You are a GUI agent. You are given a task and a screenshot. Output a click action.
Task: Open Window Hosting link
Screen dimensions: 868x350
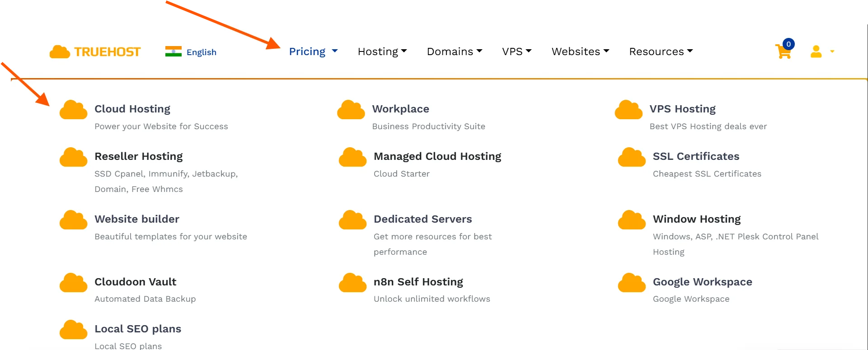tap(697, 219)
